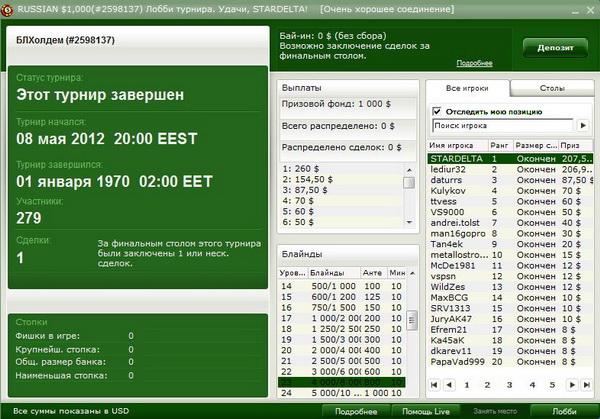The height and width of the screenshot is (419, 600).
Task: Select player row daturrs
Action: (x=510, y=180)
